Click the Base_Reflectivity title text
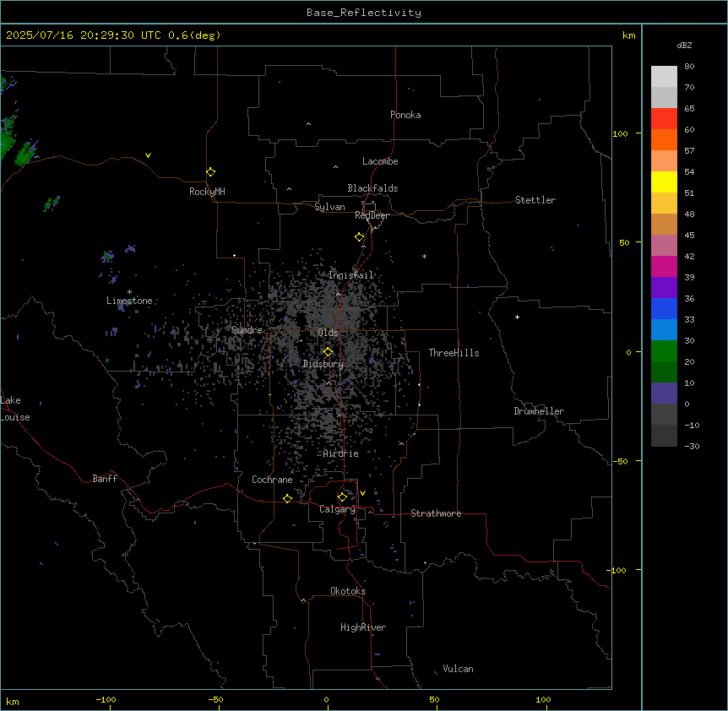Viewport: 728px width, 711px height. pyautogui.click(x=364, y=13)
